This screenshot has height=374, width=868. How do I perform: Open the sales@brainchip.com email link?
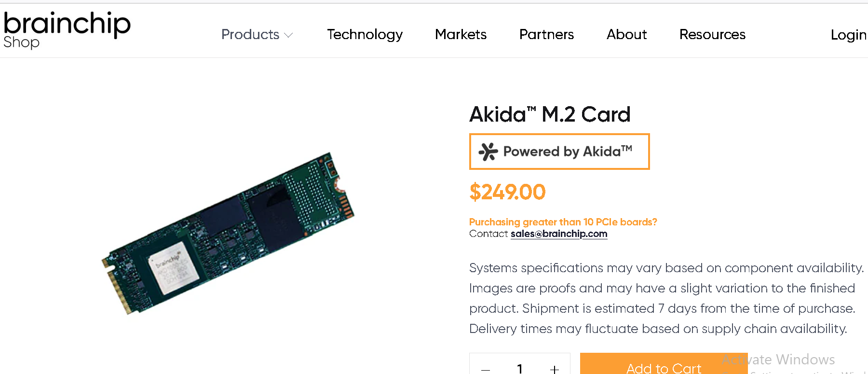pyautogui.click(x=559, y=234)
